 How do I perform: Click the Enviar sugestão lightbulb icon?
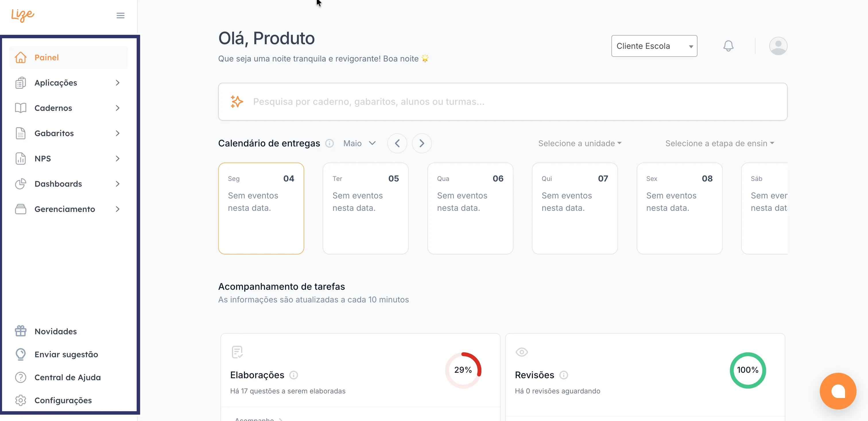(x=21, y=354)
